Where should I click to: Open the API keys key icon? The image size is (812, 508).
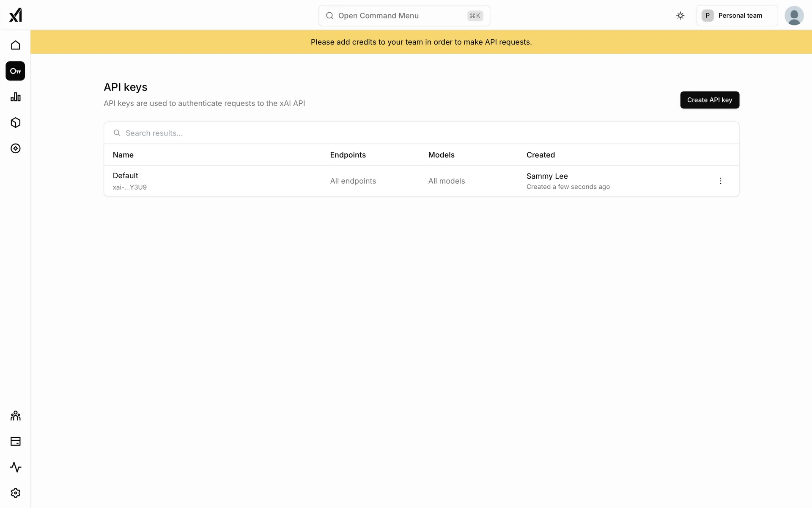(x=15, y=71)
